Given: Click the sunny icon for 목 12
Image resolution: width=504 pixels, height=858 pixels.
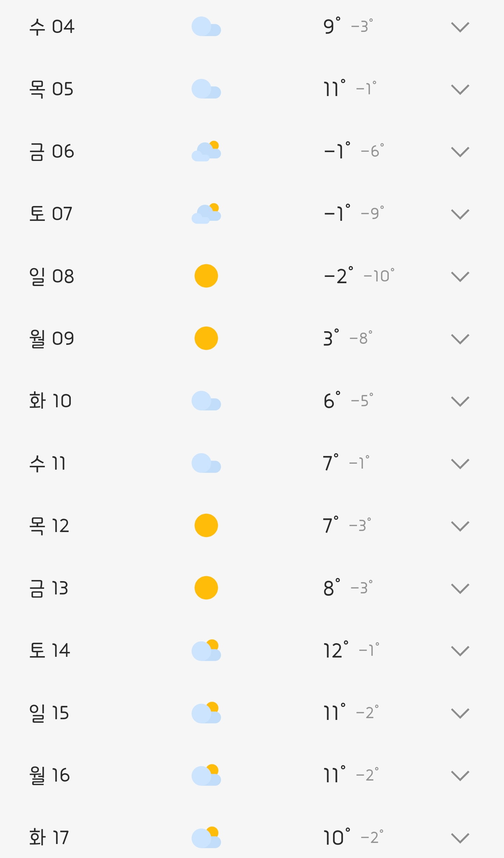Looking at the screenshot, I should [206, 525].
